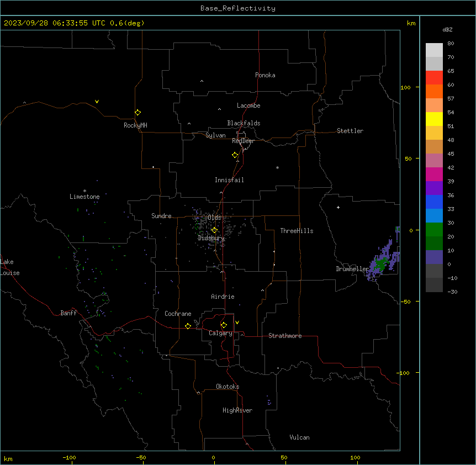Click the -30 value on the dBZ scale

(x=452, y=292)
